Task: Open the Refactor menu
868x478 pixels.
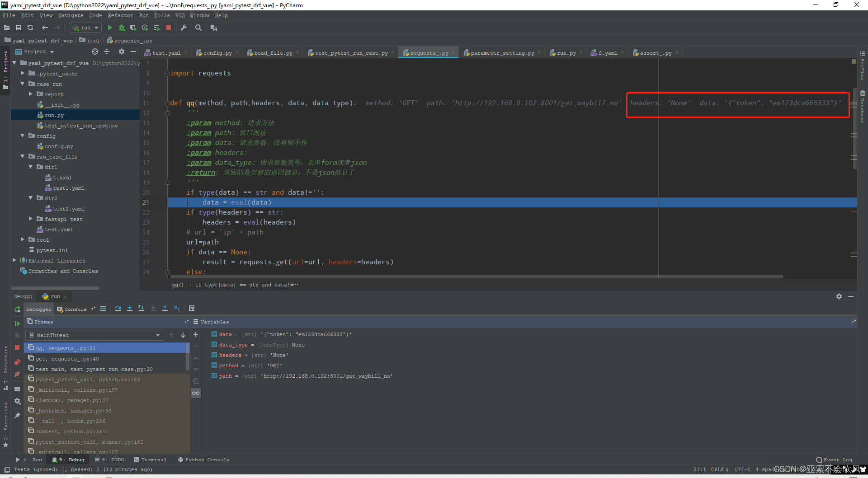Action: click(120, 15)
